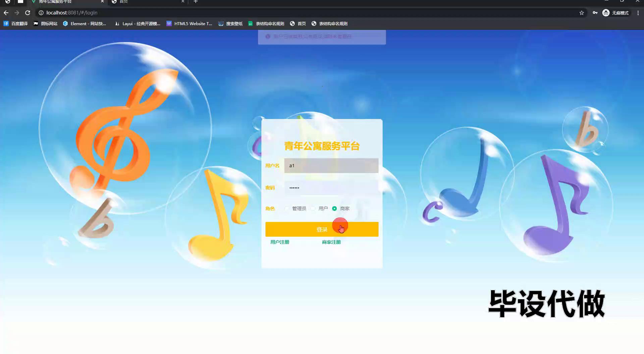The image size is (644, 354).
Task: Select the 管理员 role radio button
Action: [x=287, y=209]
